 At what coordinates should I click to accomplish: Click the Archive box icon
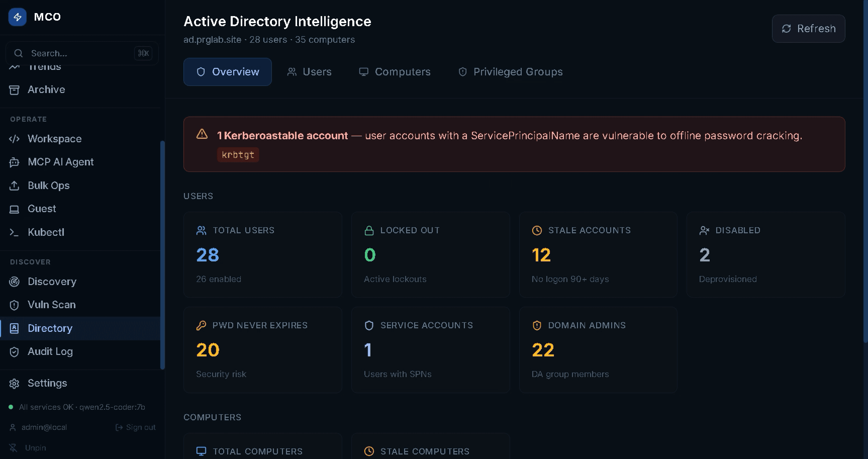click(x=14, y=90)
